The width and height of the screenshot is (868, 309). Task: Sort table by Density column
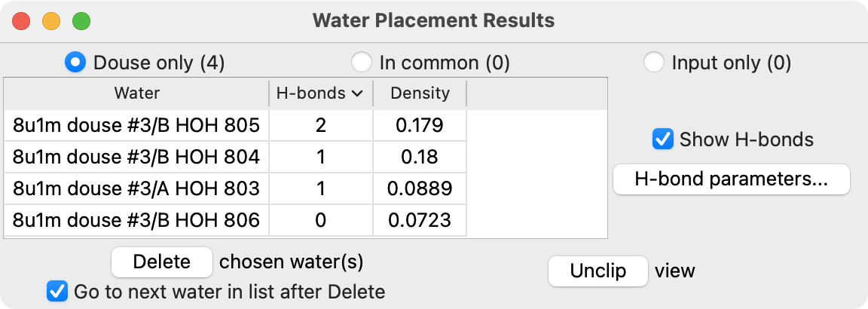click(420, 93)
